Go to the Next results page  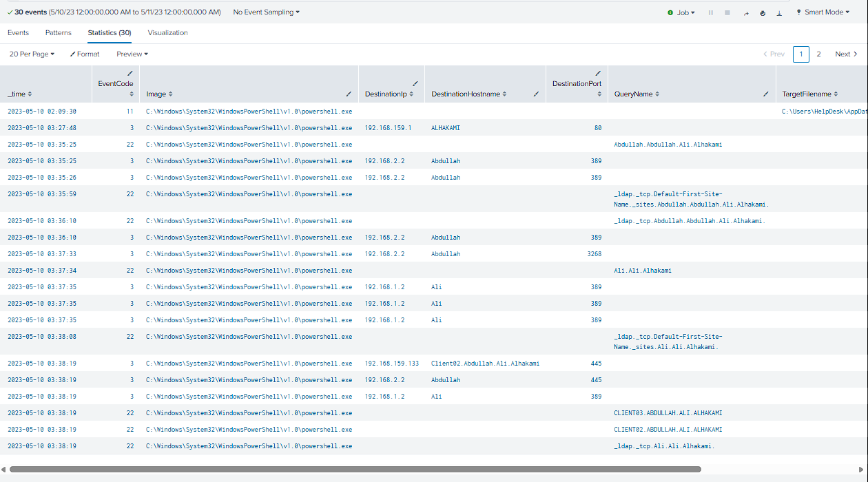pos(846,54)
